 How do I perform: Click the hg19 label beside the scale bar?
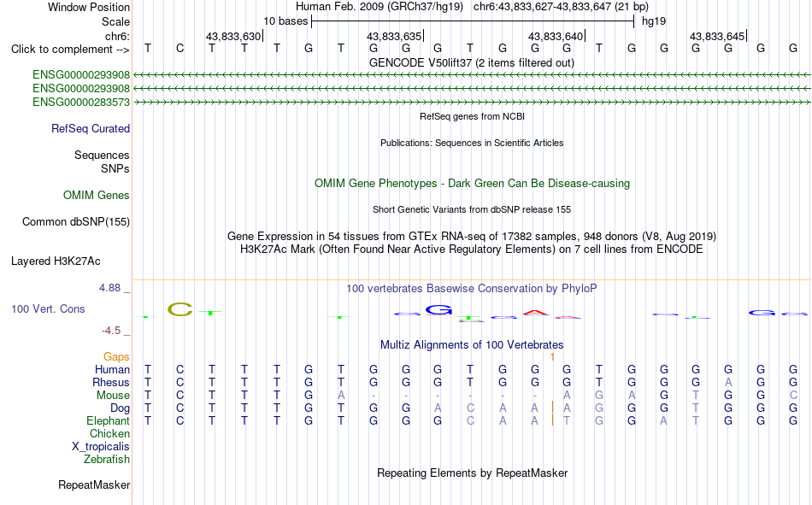pos(654,21)
